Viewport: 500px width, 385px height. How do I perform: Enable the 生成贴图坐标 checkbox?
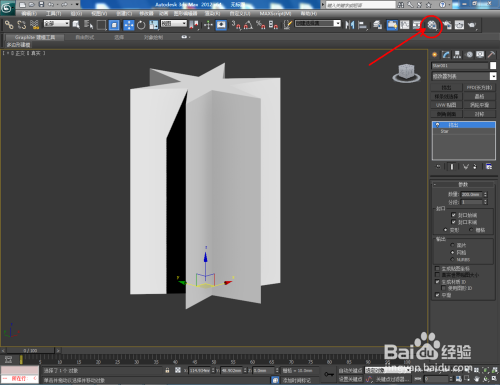coord(437,268)
